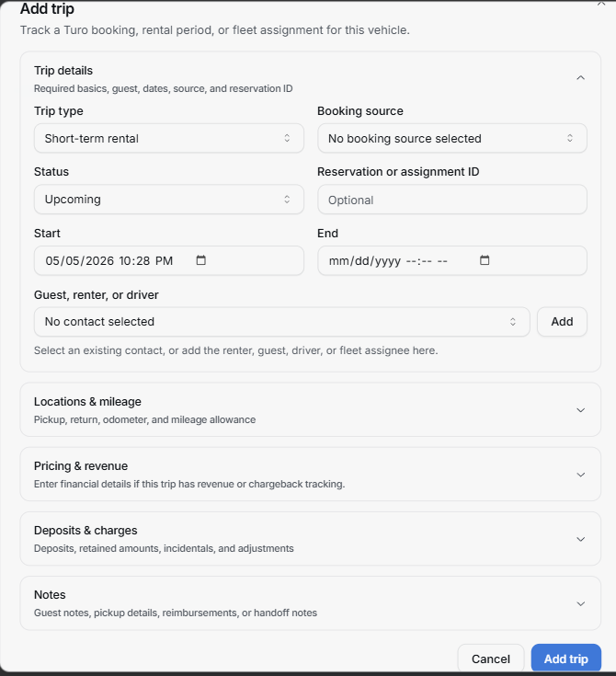The height and width of the screenshot is (676, 616).
Task: Click the 'Required basics, guest, dates' description
Action: [164, 88]
